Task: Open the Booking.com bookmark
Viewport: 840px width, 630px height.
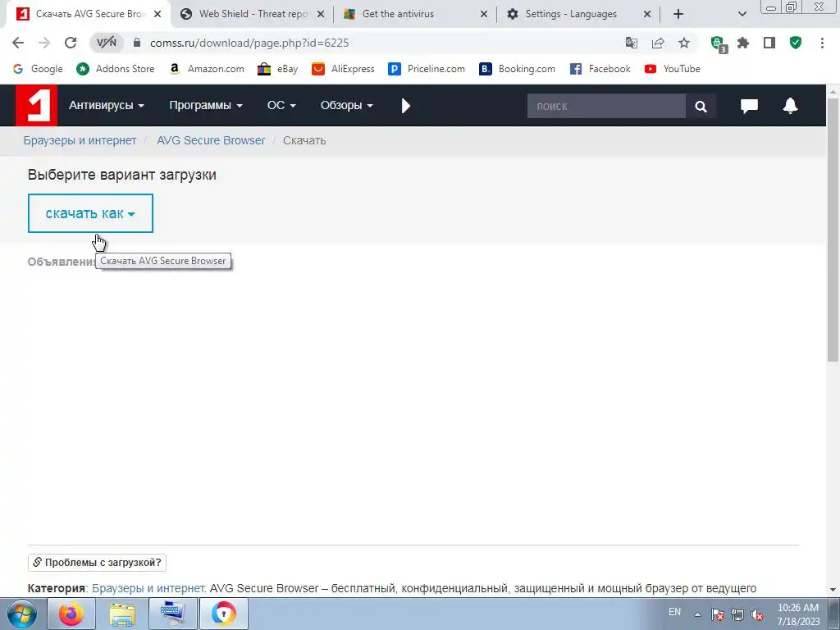Action: [x=517, y=69]
